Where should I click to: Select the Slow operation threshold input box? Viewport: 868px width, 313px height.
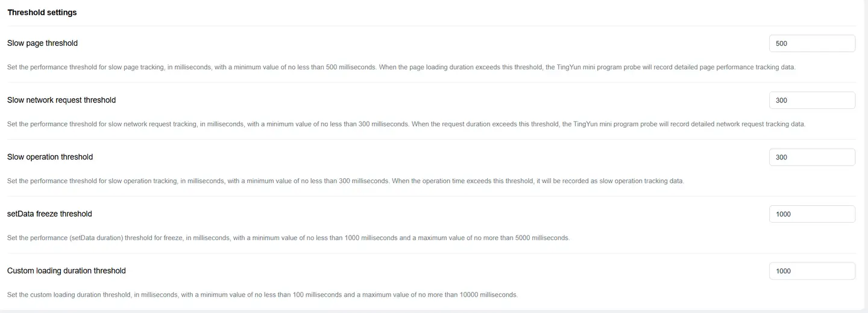point(811,157)
